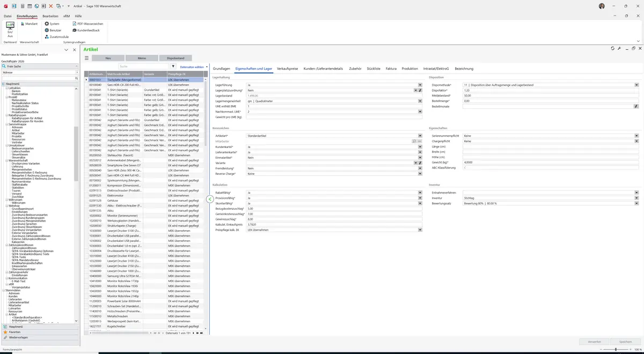
Task: Click the filter funnel next to Suche
Action: (x=173, y=67)
